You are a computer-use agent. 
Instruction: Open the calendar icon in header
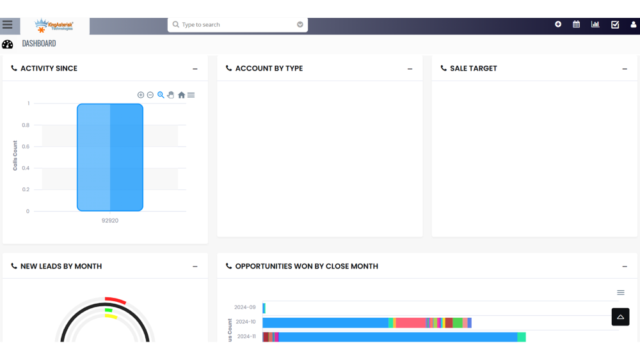[x=576, y=24]
